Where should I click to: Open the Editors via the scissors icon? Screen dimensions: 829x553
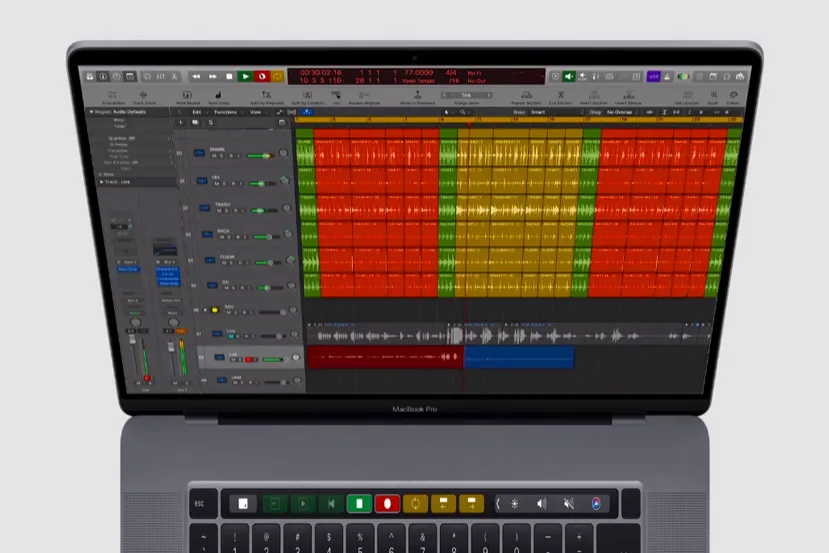click(174, 77)
